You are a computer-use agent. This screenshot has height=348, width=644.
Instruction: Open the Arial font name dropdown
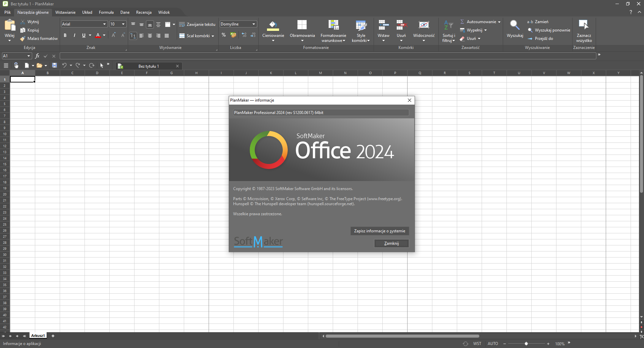pos(104,24)
